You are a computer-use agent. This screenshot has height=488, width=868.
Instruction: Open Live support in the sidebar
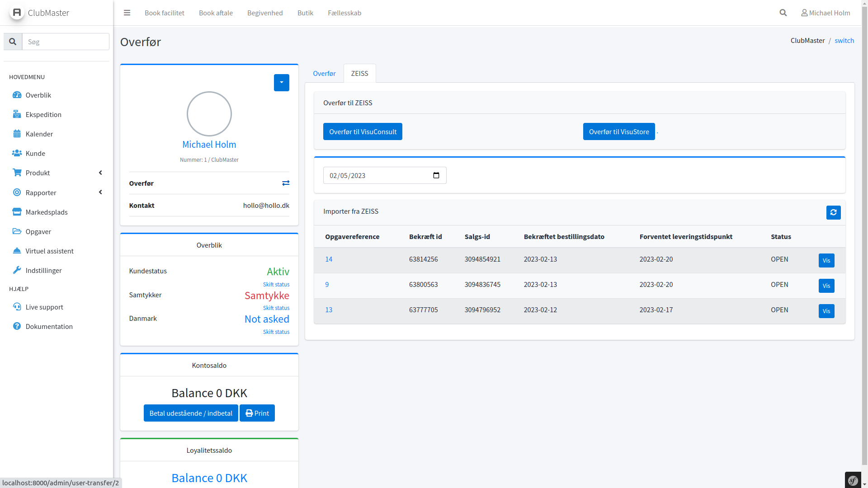44,307
